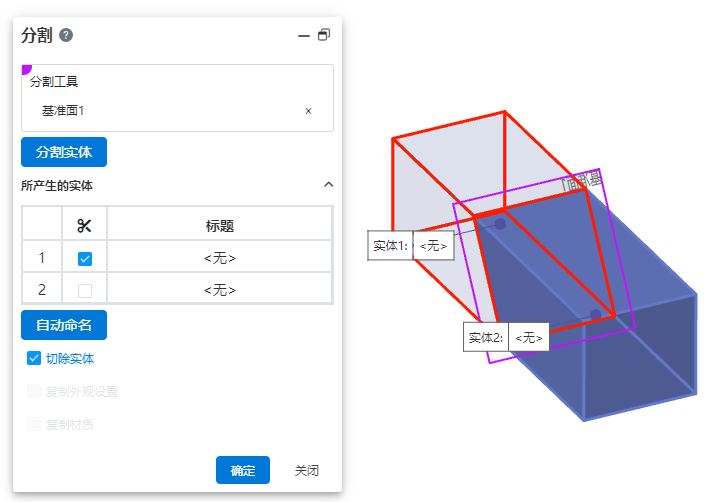This screenshot has width=718, height=502.
Task: Click the 自动命名 button
Action: click(64, 325)
